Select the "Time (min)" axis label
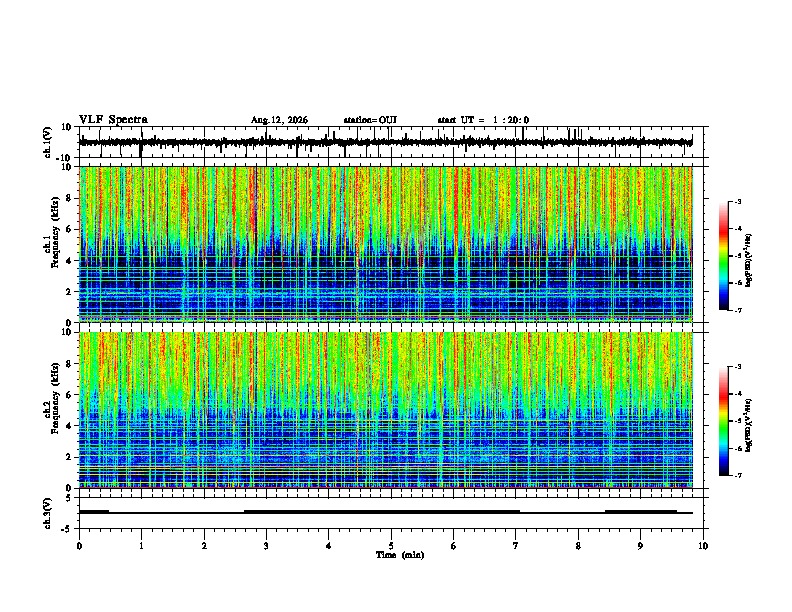This screenshot has width=792, height=612. [400, 555]
